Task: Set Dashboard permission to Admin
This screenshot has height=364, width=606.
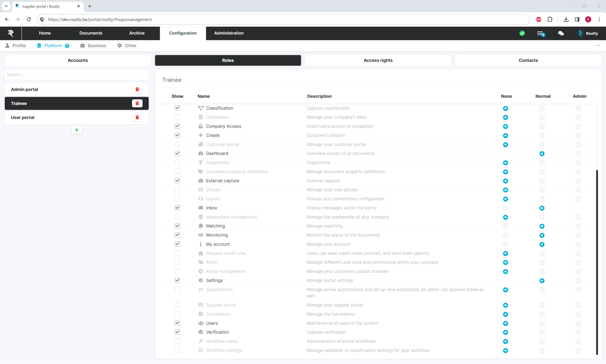Action: tap(578, 154)
